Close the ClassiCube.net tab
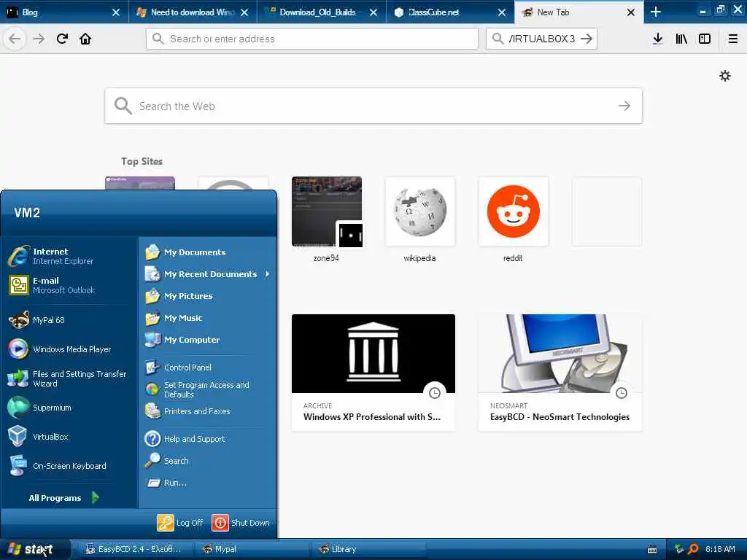The height and width of the screenshot is (560, 747). pos(502,12)
